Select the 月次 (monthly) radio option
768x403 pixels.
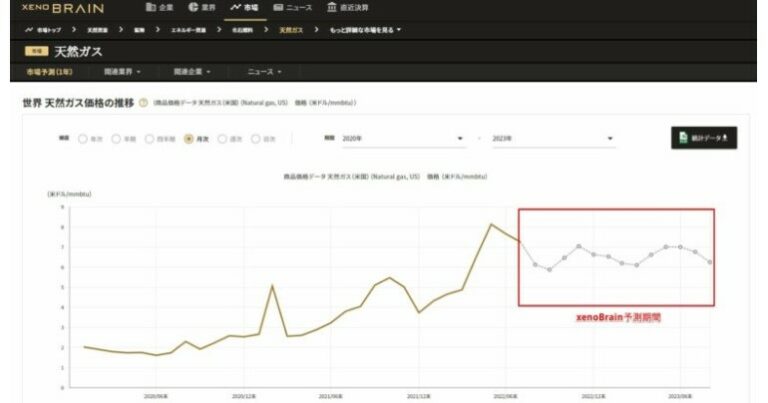pos(189,139)
